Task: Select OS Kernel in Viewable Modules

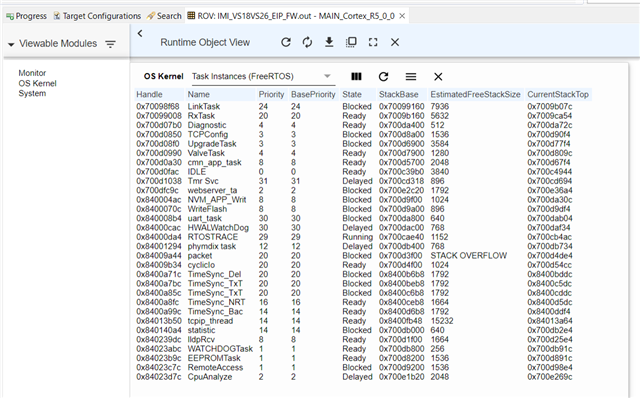Action: tap(38, 83)
